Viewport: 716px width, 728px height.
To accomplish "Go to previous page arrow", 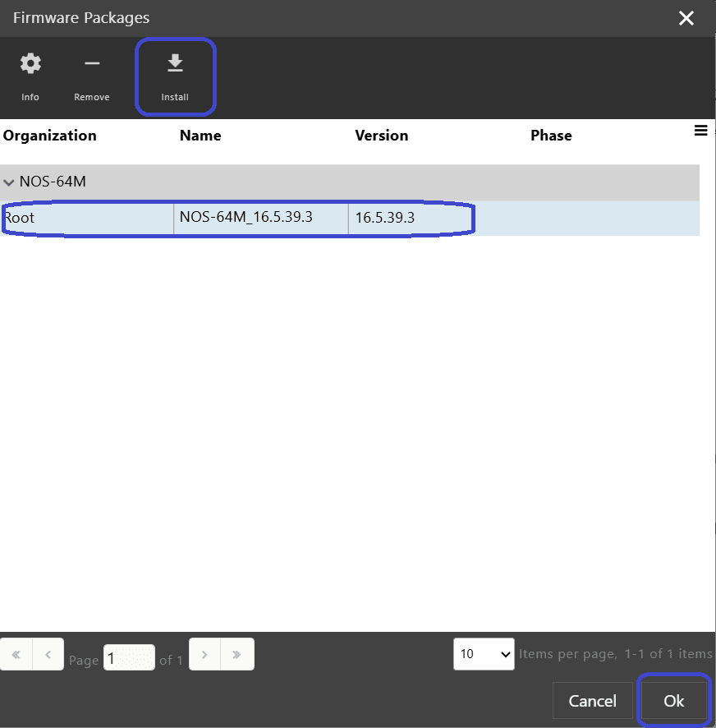I will click(48, 655).
